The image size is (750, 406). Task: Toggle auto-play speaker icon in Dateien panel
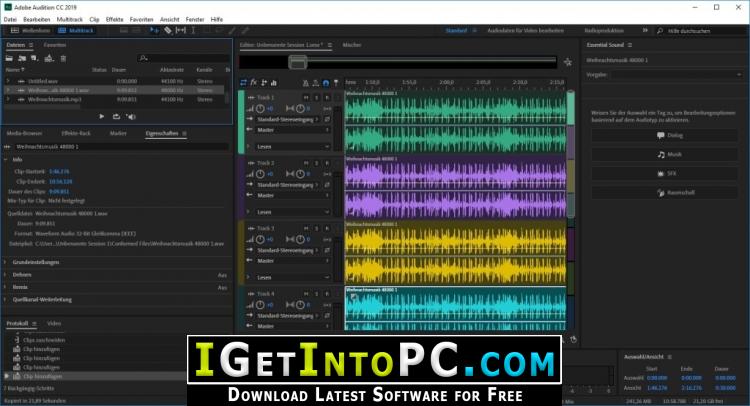point(131,116)
